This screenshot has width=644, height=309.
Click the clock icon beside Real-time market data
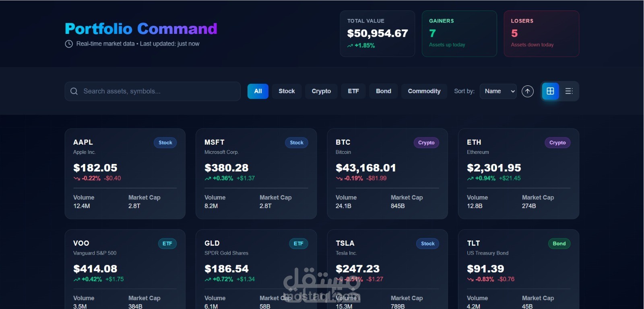[x=69, y=44]
